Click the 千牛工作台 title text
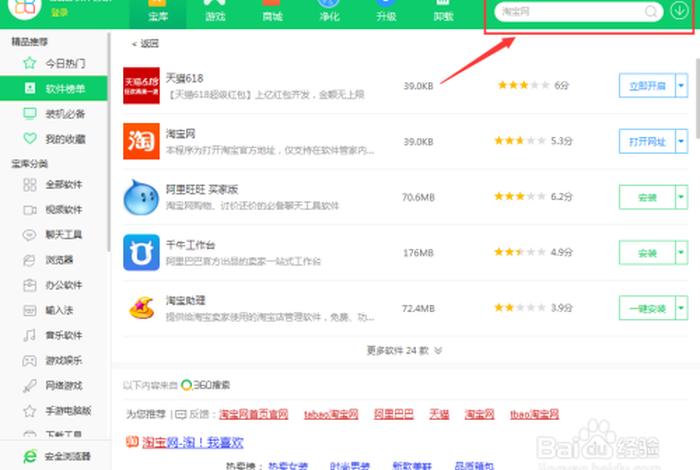The image size is (700, 470). point(191,245)
